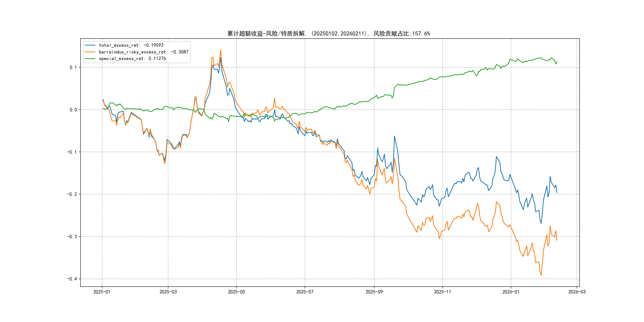Image resolution: width=644 pixels, height=322 pixels.
Task: Click the orange line's highest peak near 2025-04
Action: point(221,50)
